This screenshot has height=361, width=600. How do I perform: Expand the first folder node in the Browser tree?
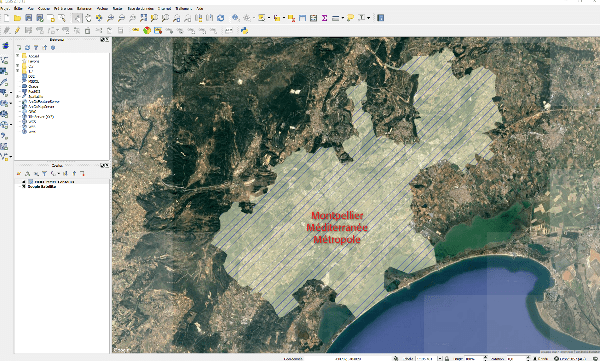click(x=18, y=56)
